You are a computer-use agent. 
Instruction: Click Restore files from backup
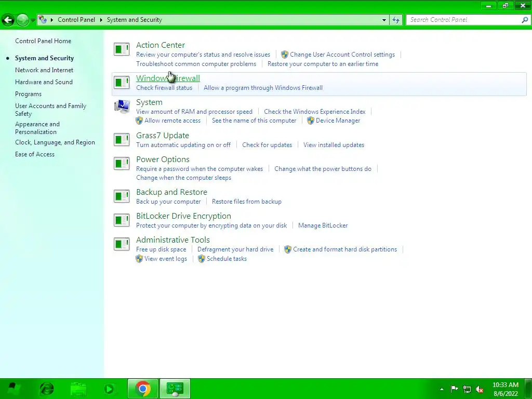pyautogui.click(x=247, y=202)
